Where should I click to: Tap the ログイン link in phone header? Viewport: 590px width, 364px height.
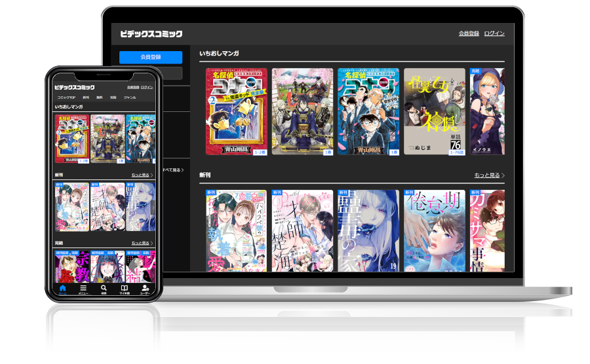[147, 88]
